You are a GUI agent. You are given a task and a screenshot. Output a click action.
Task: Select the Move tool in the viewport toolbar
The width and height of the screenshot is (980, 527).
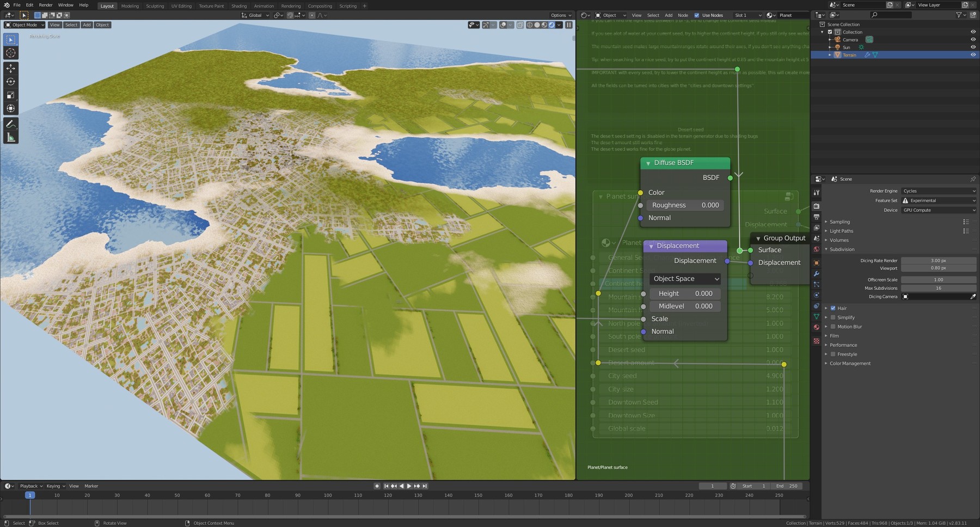point(10,69)
